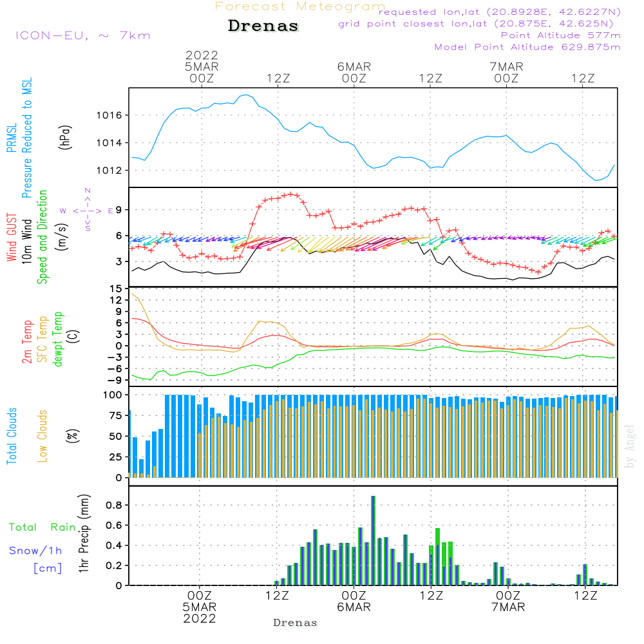Image resolution: width=644 pixels, height=644 pixels.
Task: Click the '1012' pressure axis value
Action: 109,171
